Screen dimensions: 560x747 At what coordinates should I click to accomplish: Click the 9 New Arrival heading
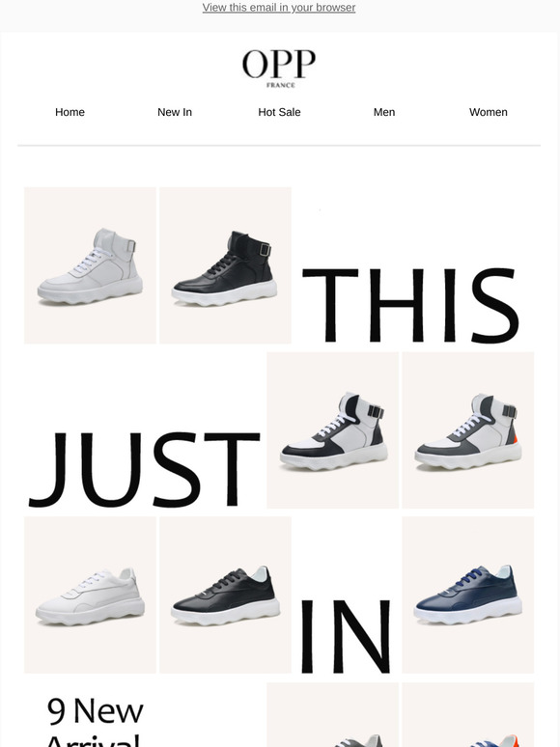pyautogui.click(x=95, y=720)
